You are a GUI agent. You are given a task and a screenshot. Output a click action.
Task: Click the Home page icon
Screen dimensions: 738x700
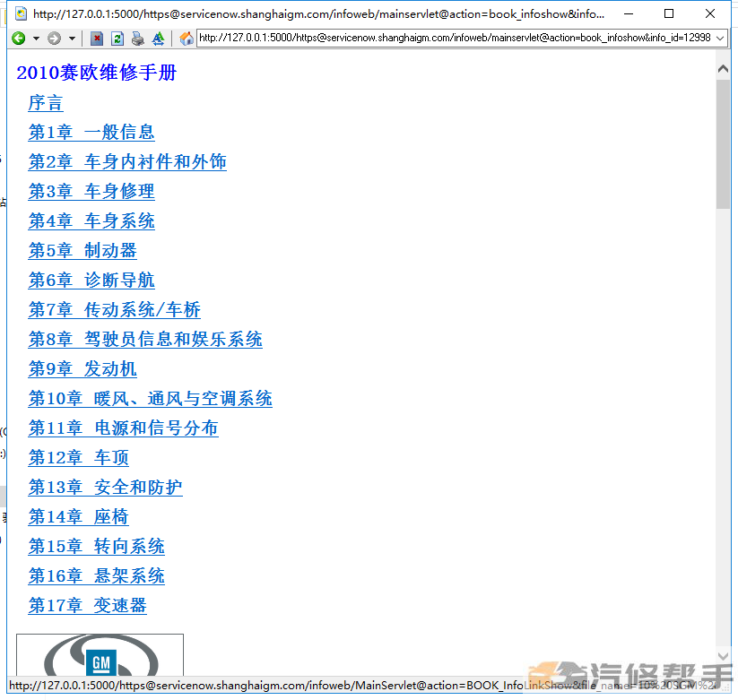187,39
